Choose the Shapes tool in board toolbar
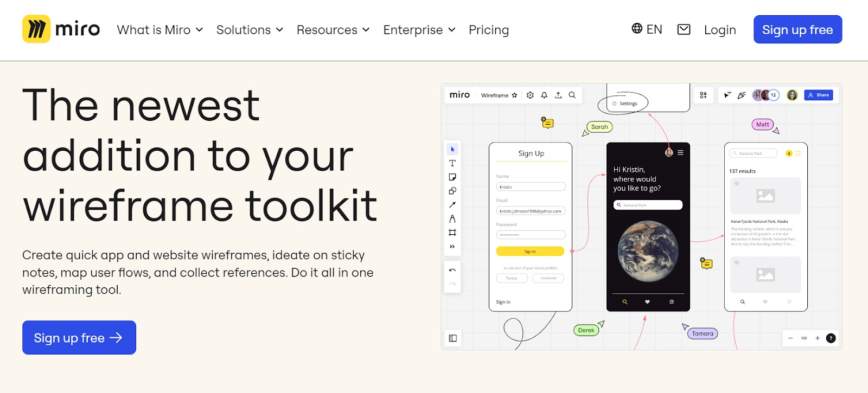 (452, 191)
